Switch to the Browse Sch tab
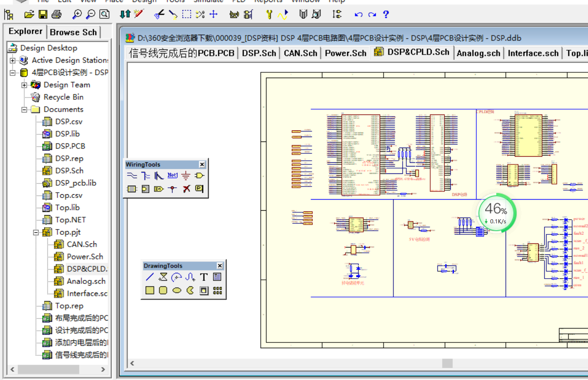Viewport: 588px width, 380px height. click(73, 32)
